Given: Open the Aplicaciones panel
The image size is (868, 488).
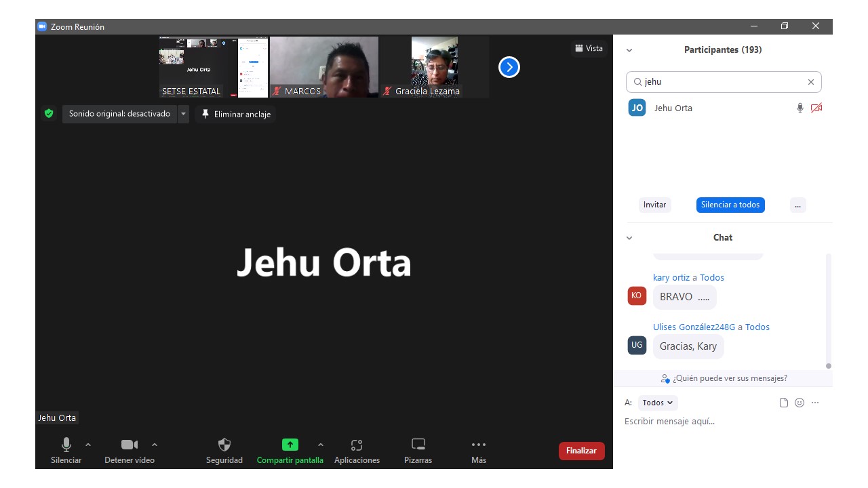Looking at the screenshot, I should [x=357, y=451].
